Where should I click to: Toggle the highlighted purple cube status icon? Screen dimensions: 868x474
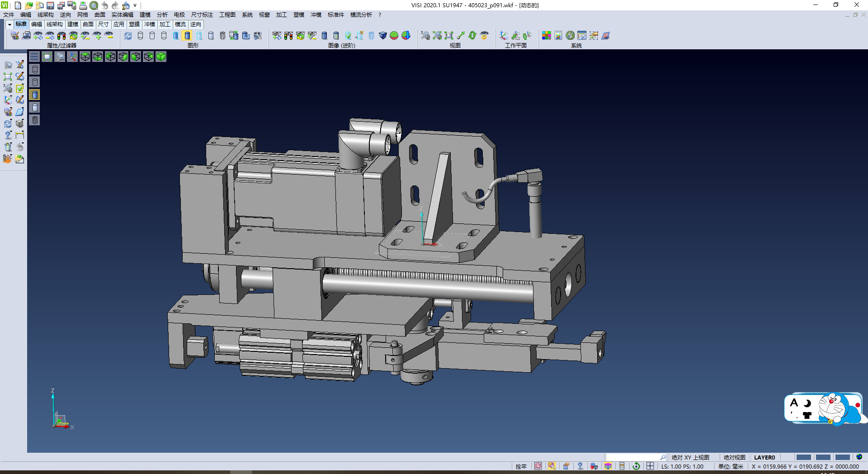click(x=608, y=466)
